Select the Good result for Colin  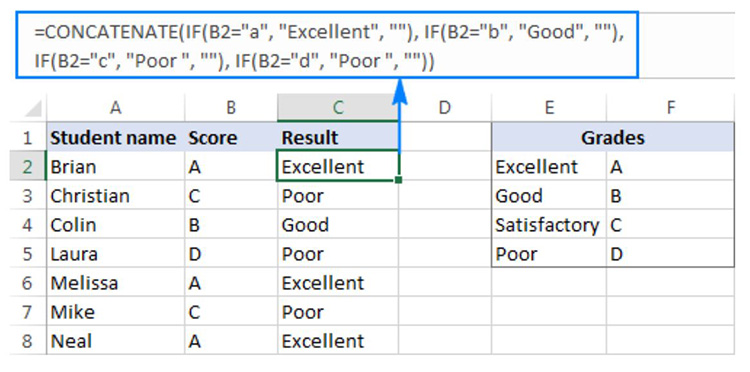(x=338, y=225)
